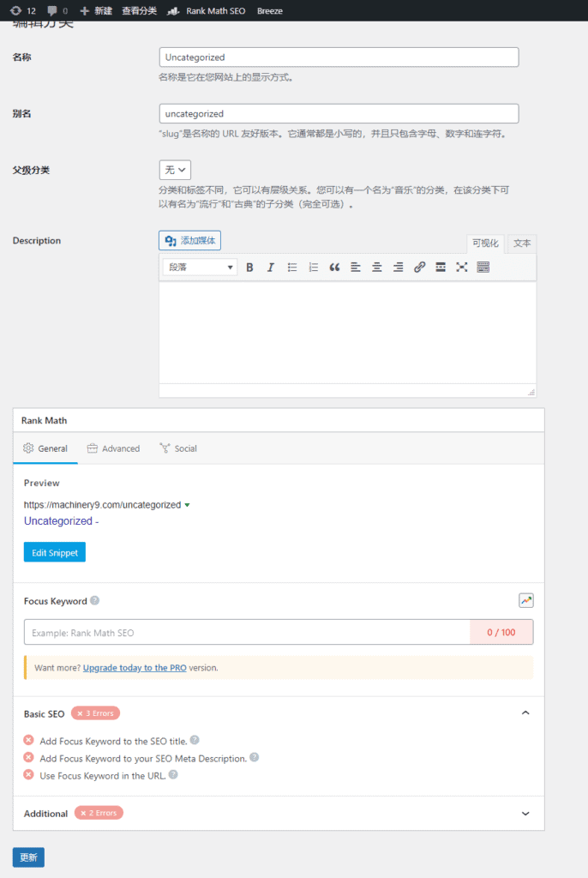Apply blockquote formatting

pos(334,268)
